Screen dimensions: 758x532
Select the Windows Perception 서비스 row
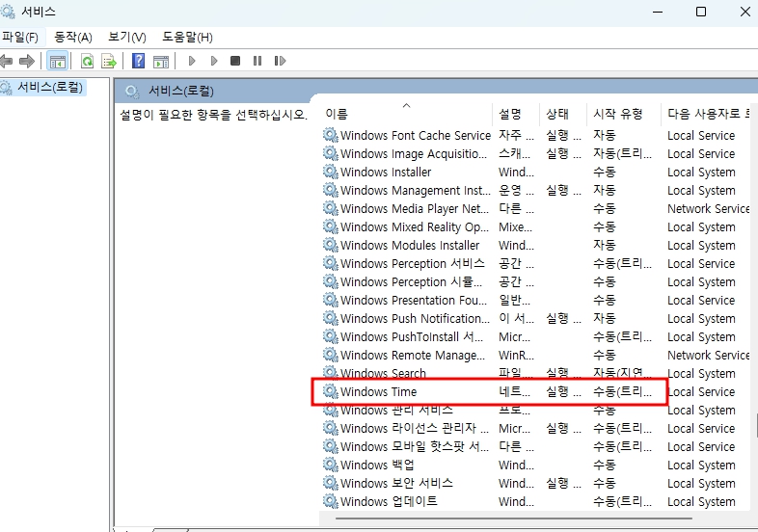coord(535,263)
